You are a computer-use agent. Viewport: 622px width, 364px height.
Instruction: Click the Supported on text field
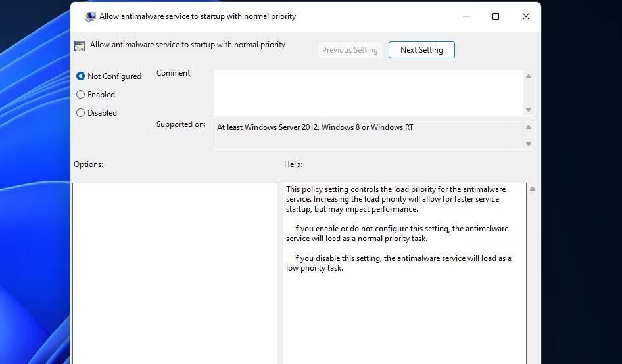coord(368,135)
